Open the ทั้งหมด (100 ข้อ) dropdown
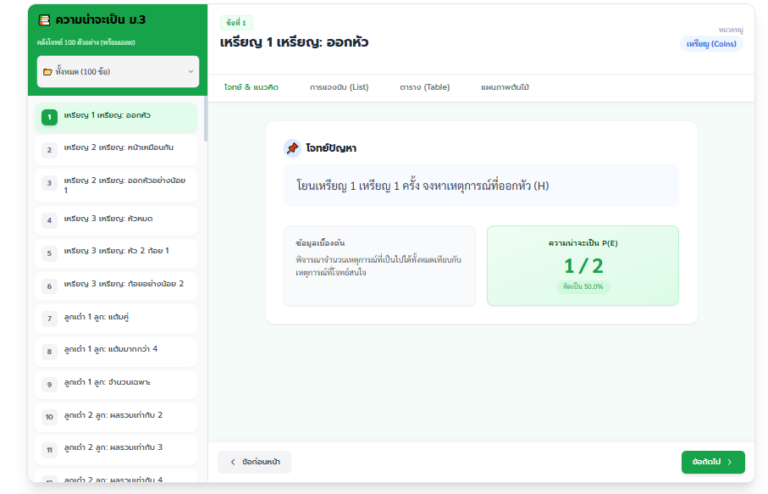Image resolution: width=768 pixels, height=494 pixels. tap(118, 71)
